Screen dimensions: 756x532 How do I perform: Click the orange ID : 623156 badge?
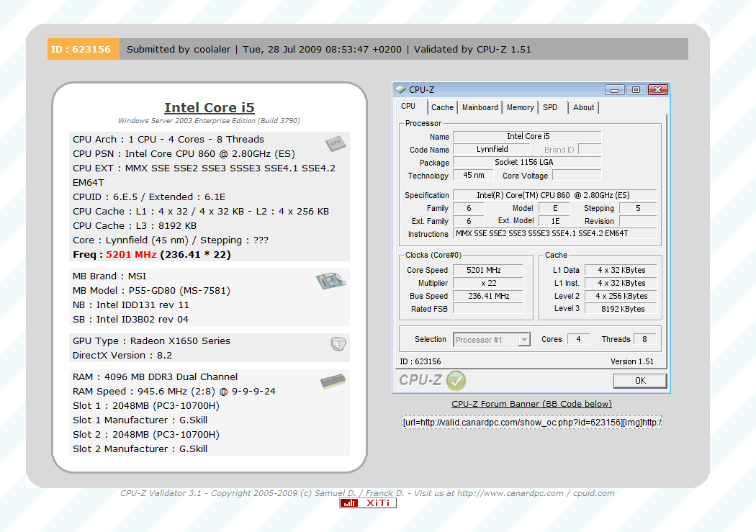(83, 49)
